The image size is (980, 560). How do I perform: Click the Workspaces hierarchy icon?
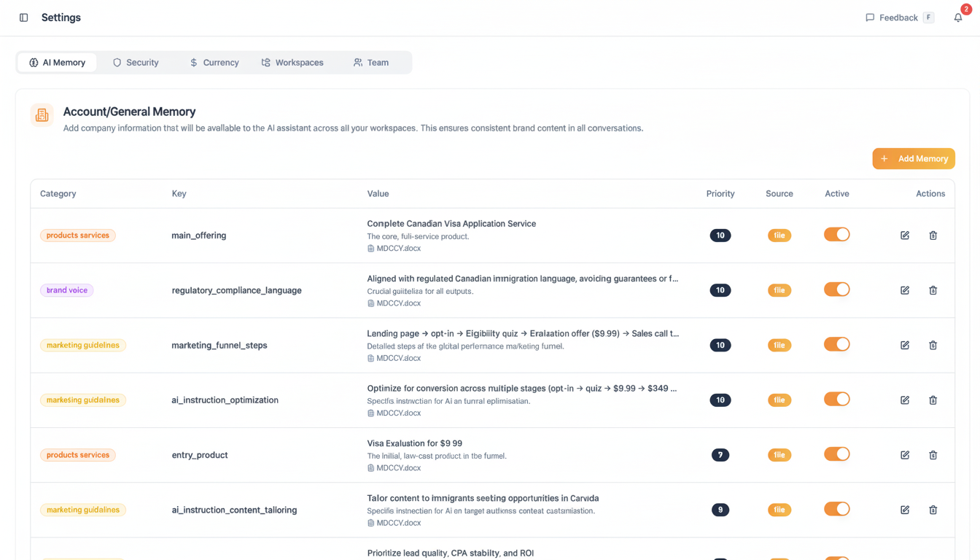click(265, 62)
